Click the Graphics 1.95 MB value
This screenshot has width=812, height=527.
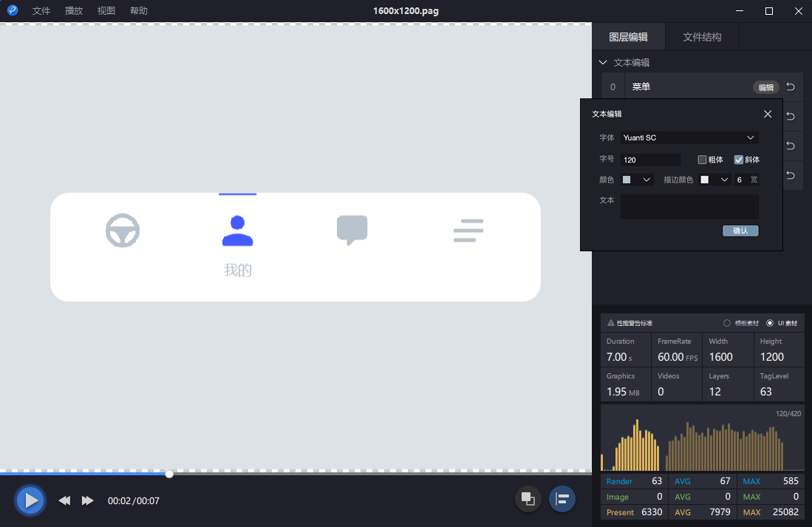point(623,392)
